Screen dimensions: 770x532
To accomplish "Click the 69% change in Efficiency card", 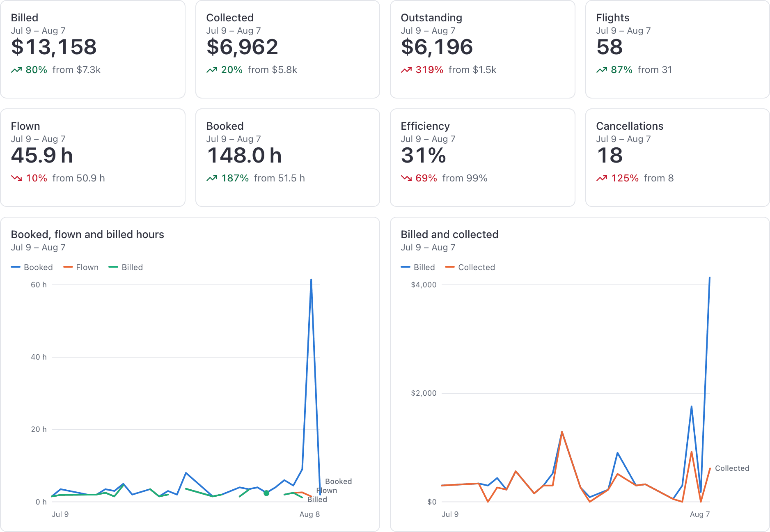I will tap(426, 178).
